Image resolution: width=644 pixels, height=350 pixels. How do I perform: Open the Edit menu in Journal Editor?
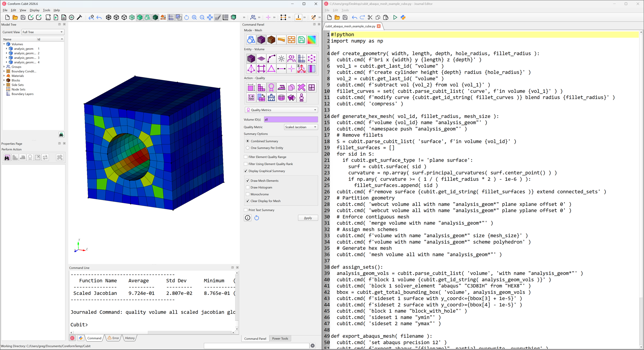coord(335,10)
